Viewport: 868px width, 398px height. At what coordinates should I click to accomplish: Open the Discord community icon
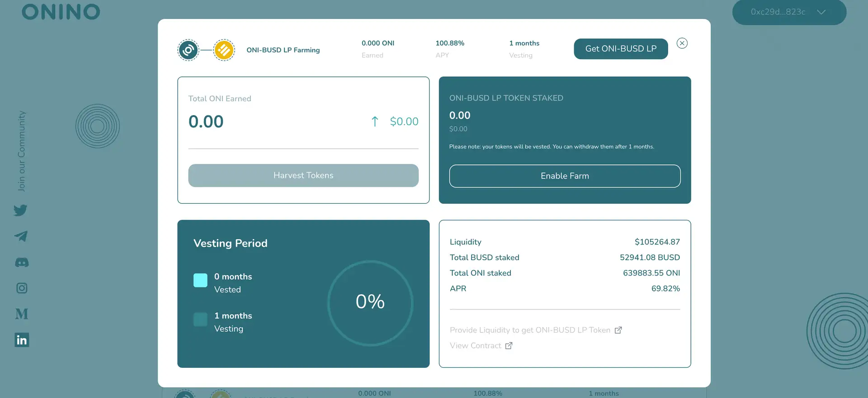(22, 262)
